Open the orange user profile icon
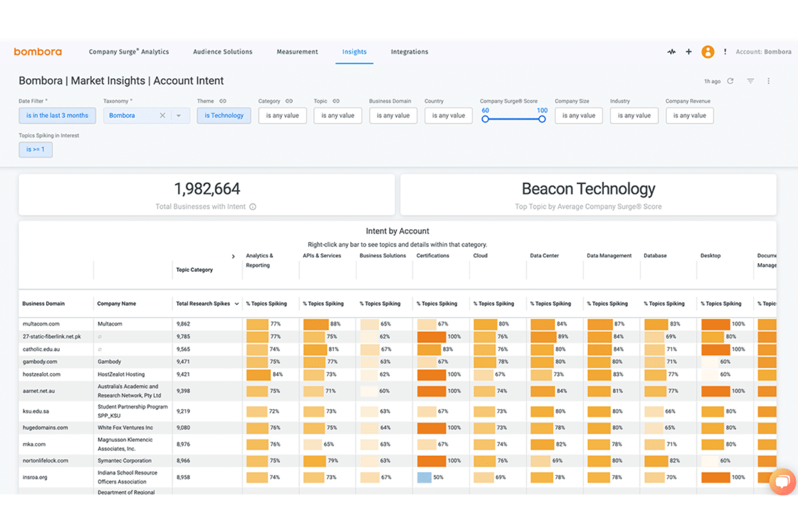 pyautogui.click(x=708, y=52)
